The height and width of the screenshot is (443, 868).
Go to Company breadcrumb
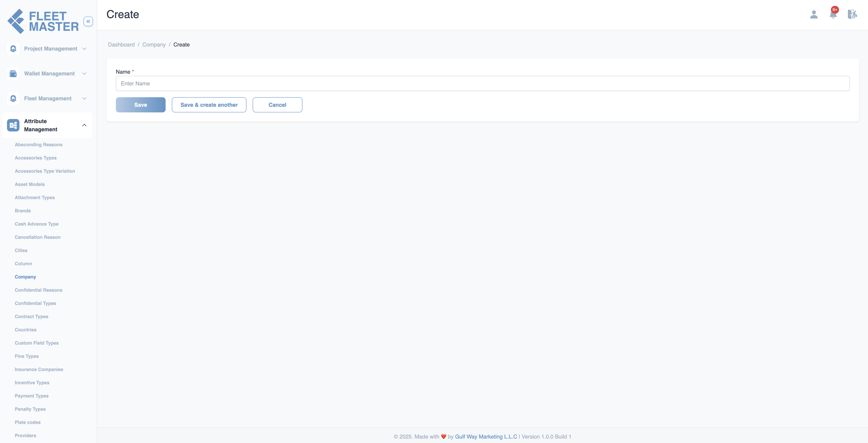pos(154,45)
